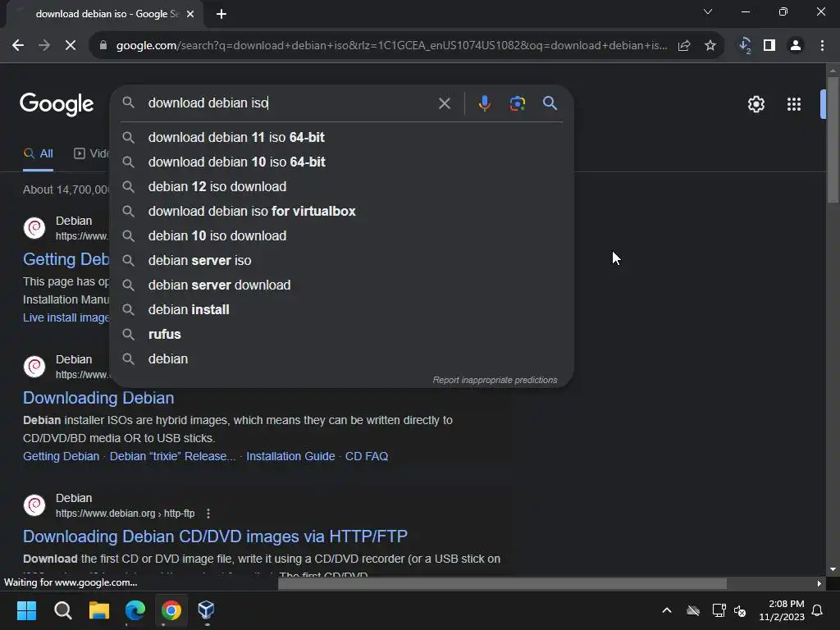840x630 pixels.
Task: Select the plain 'debian' suggestion
Action: click(341, 359)
